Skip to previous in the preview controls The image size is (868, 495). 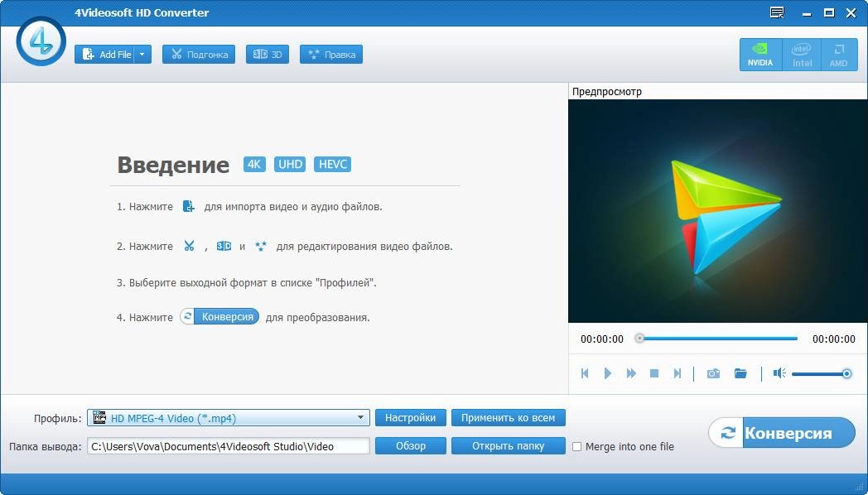[x=585, y=373]
